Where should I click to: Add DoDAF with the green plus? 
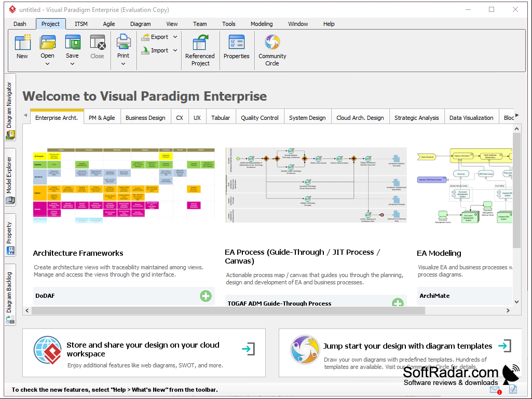(206, 296)
